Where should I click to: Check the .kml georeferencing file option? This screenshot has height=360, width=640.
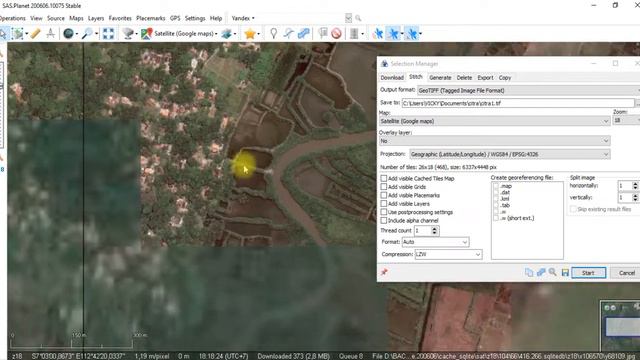coord(496,199)
